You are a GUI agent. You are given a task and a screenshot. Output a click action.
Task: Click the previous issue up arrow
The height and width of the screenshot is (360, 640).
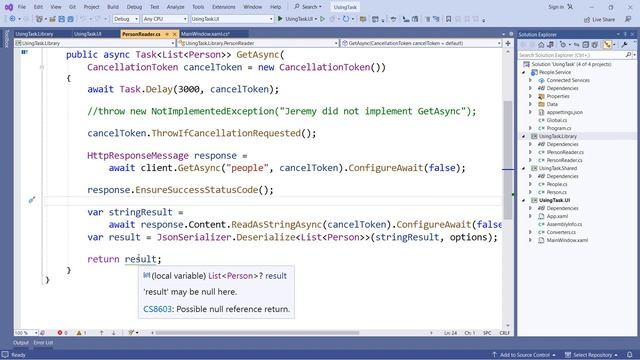(102, 333)
